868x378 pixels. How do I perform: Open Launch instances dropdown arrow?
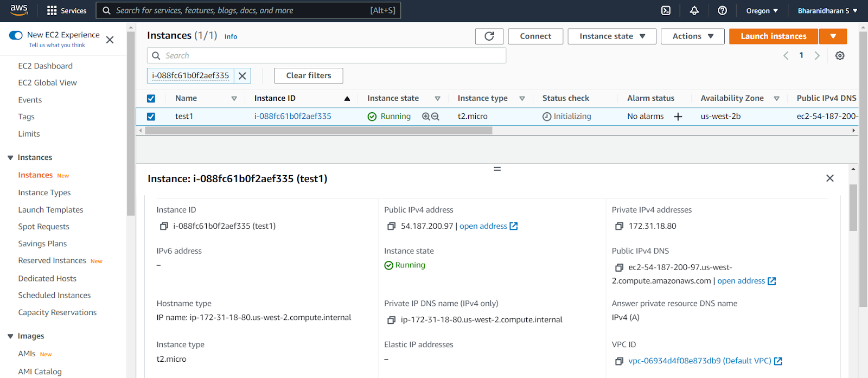pos(833,36)
